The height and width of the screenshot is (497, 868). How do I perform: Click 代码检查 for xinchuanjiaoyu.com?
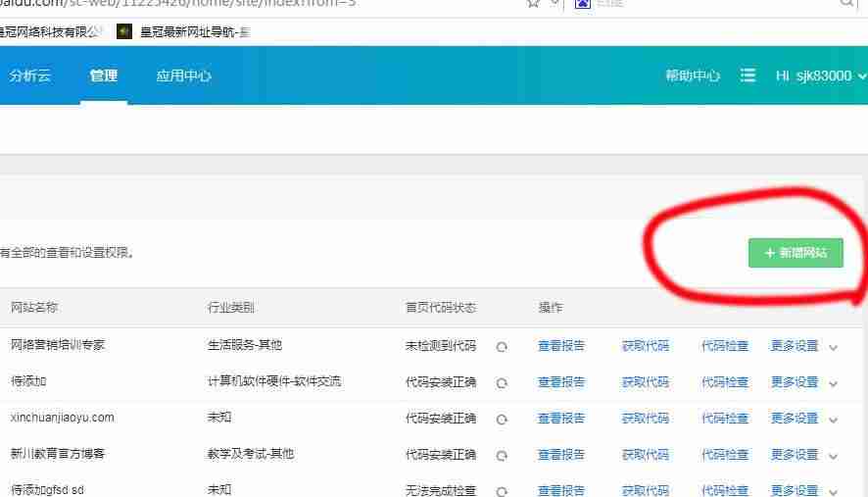[x=725, y=419]
